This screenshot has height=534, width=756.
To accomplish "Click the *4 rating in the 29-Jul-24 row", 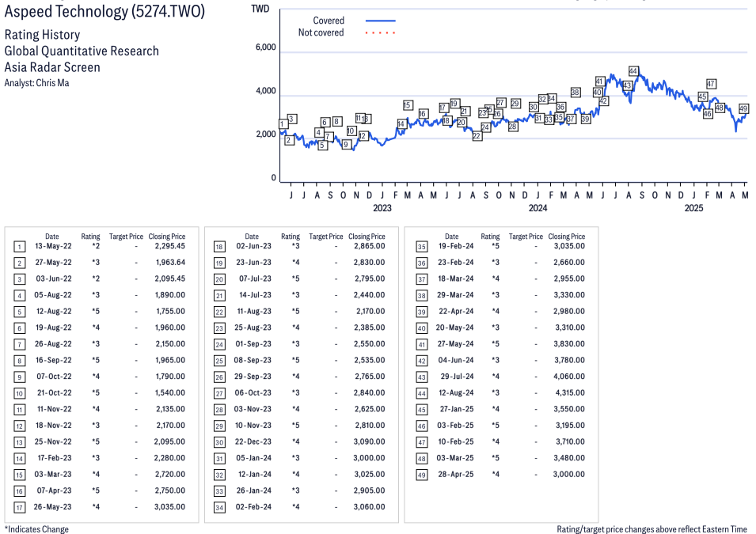I will click(496, 377).
